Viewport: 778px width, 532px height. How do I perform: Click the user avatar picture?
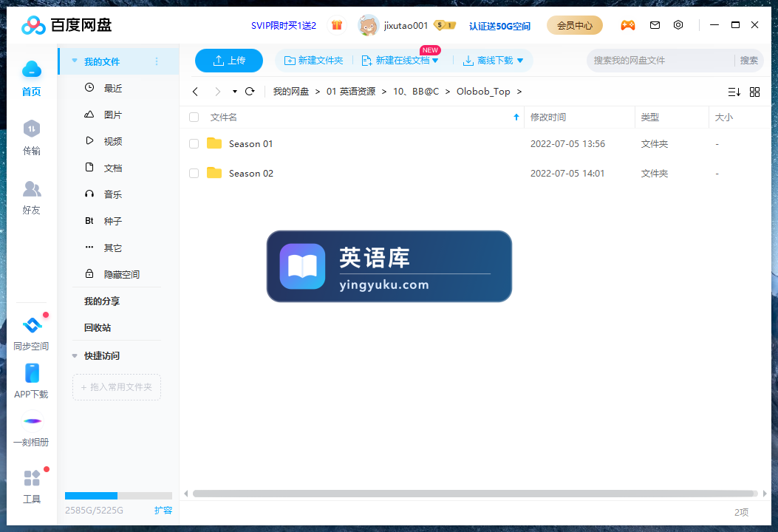[x=368, y=25]
